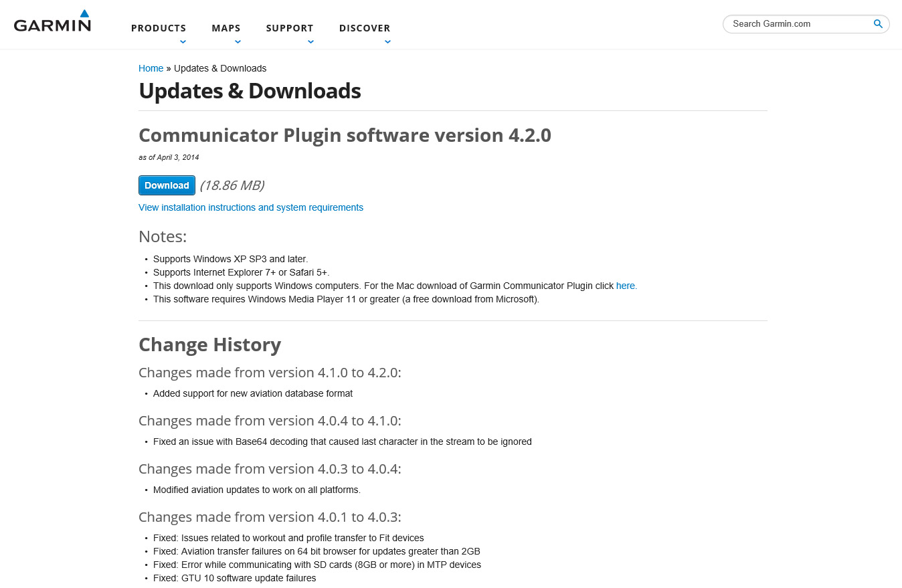
Task: Expand the chevron under Support
Action: point(310,41)
